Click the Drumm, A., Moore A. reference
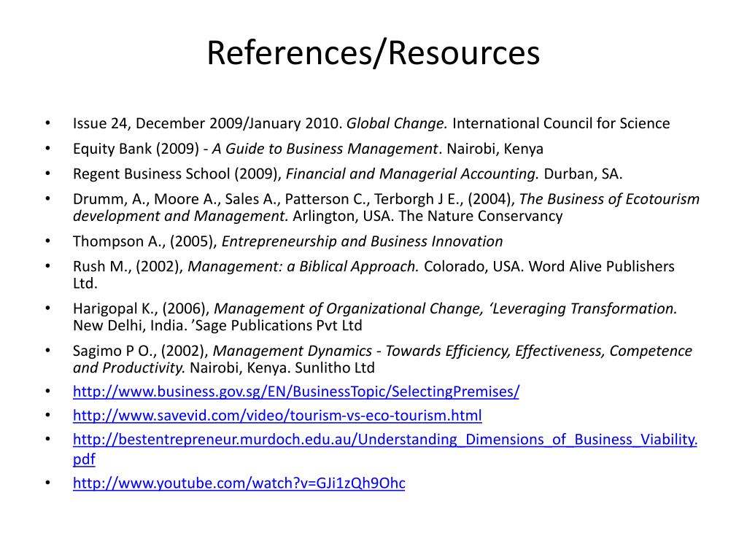Viewport: 747px width, 560px height. [386, 207]
